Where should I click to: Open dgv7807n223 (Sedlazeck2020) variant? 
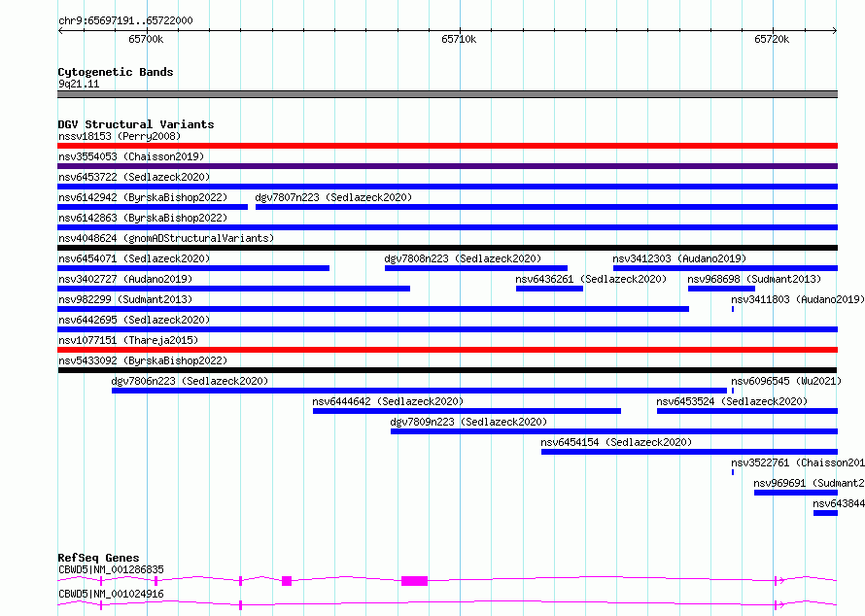(546, 207)
